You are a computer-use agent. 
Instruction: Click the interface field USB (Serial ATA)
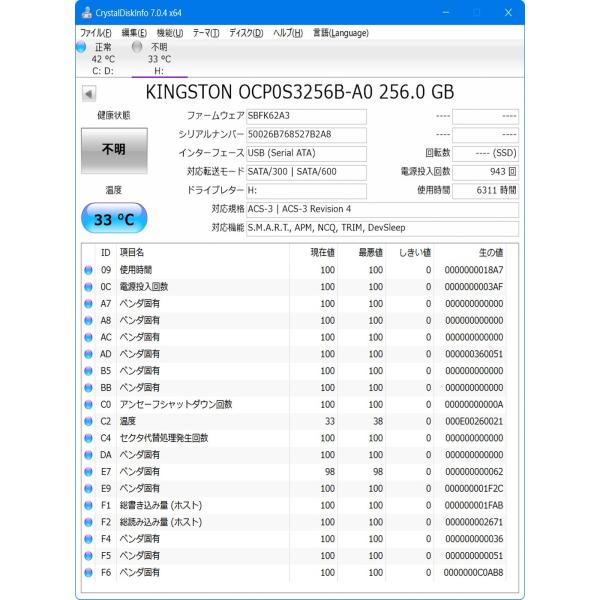click(x=306, y=153)
